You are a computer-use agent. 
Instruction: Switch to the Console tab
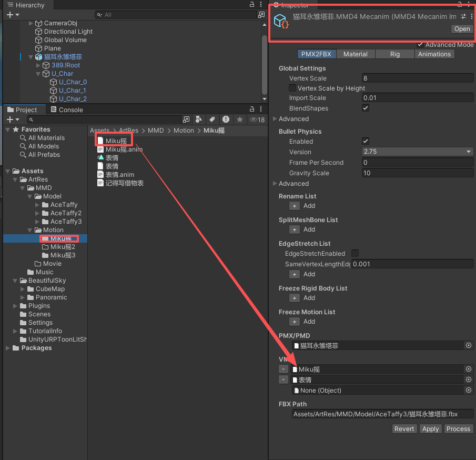pyautogui.click(x=67, y=109)
